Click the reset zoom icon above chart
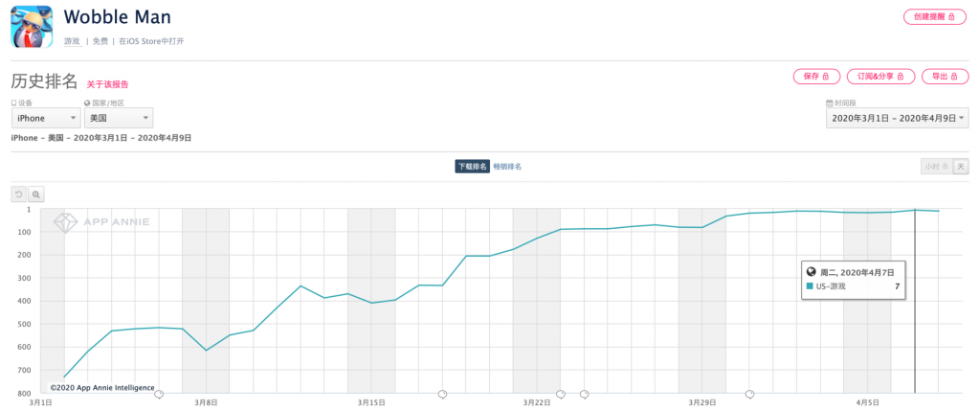The image size is (980, 411). [19, 194]
